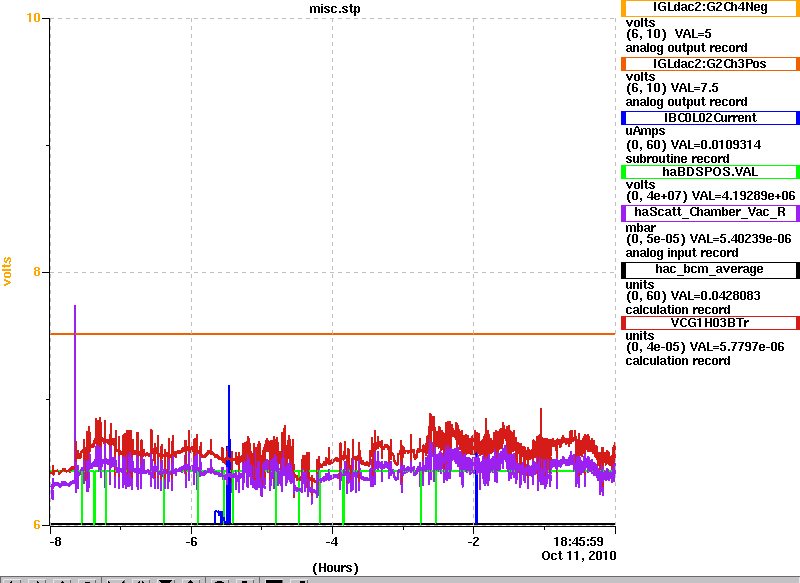This screenshot has width=800, height=583.
Task: Click the "uAmps" unit label
Action: (x=645, y=132)
